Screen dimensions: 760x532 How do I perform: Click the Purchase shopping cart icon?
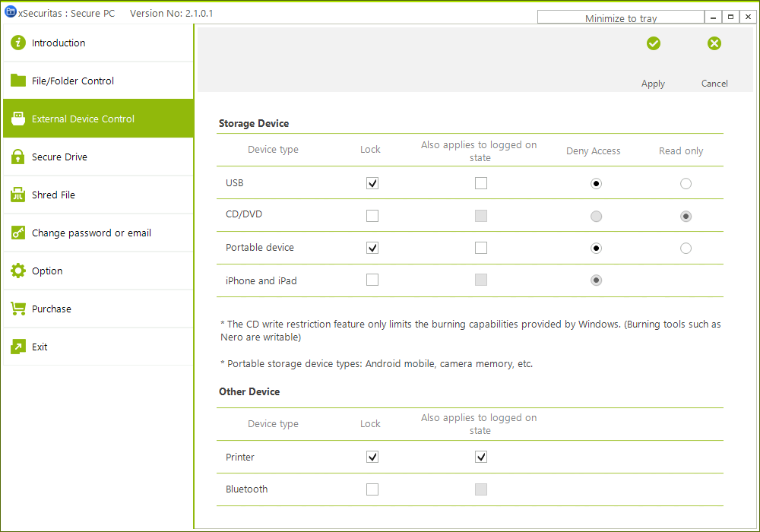point(18,309)
